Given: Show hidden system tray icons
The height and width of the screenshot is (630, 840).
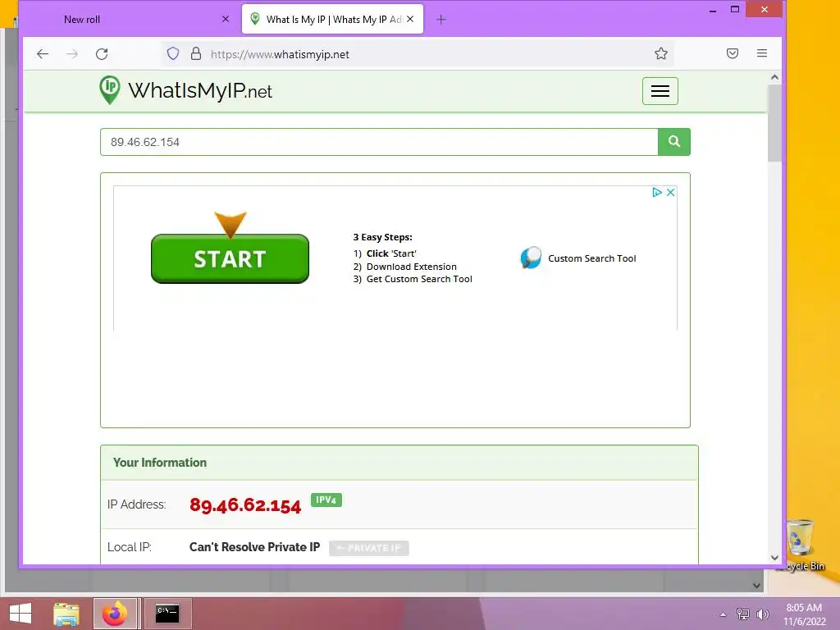Looking at the screenshot, I should (x=724, y=614).
